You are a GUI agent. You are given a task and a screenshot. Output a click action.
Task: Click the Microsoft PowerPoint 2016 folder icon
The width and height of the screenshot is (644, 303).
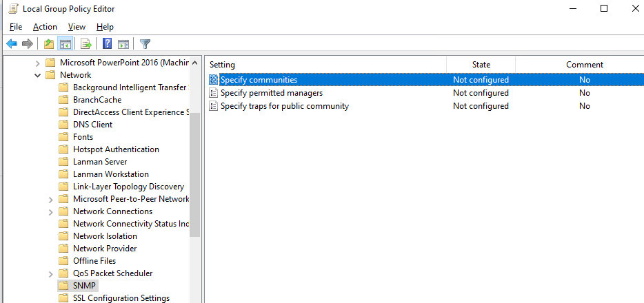click(50, 63)
